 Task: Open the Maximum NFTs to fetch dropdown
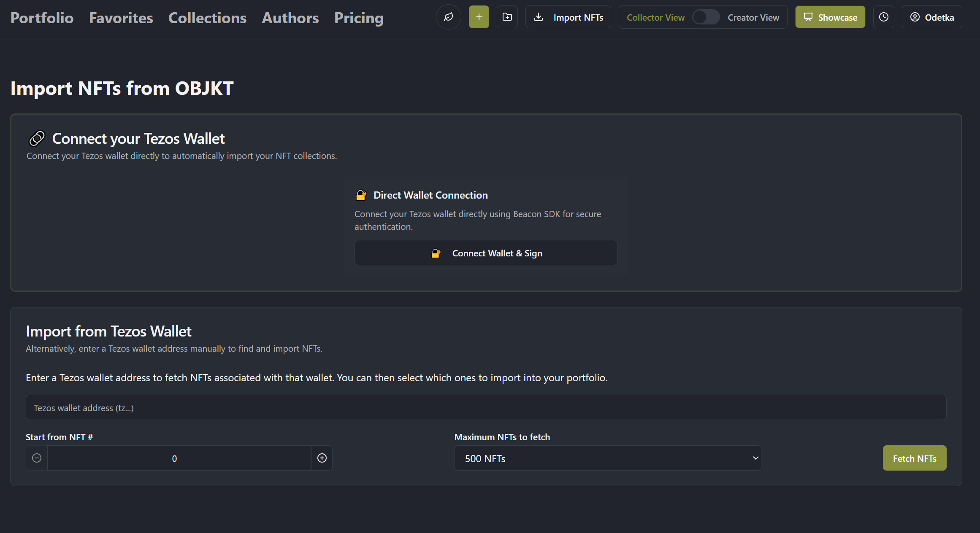click(608, 458)
